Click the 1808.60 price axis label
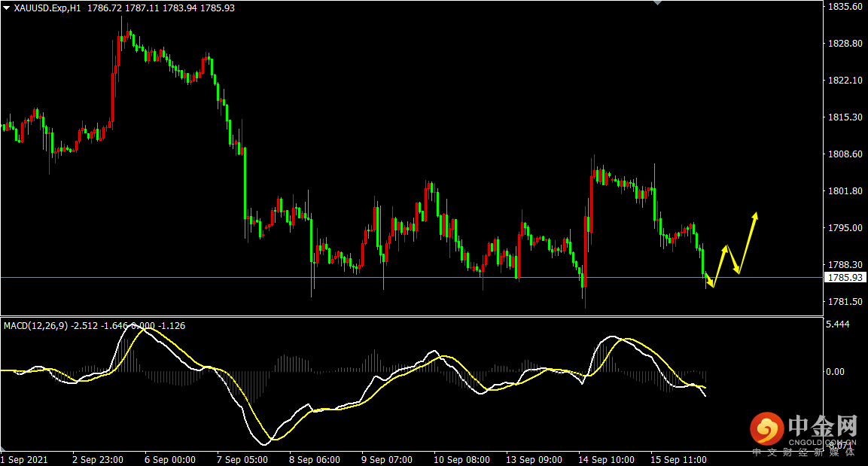 click(x=845, y=154)
